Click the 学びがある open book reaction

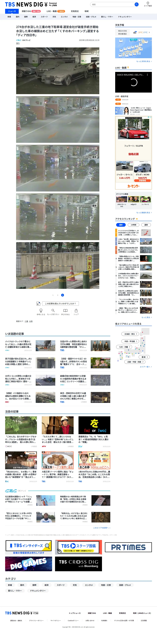(65, 312)
